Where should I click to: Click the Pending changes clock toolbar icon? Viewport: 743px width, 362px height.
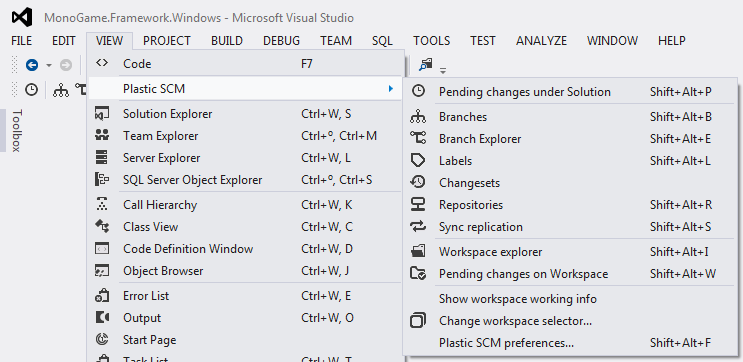tap(31, 89)
